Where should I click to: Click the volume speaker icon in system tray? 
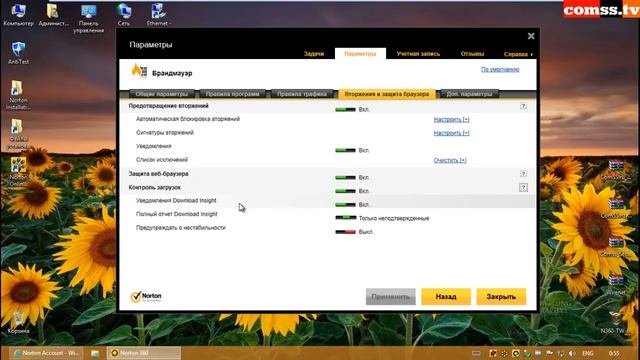coord(572,353)
